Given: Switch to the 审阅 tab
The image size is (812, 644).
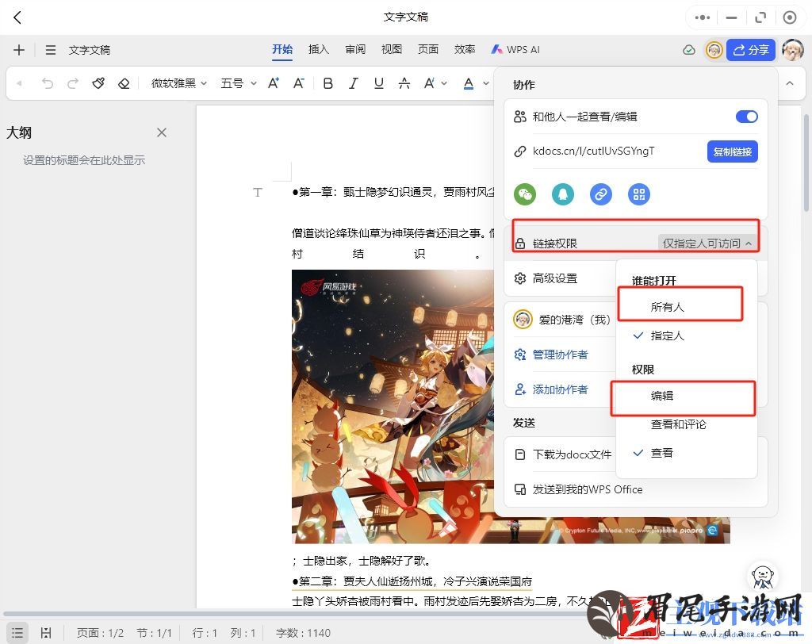Looking at the screenshot, I should coord(355,50).
